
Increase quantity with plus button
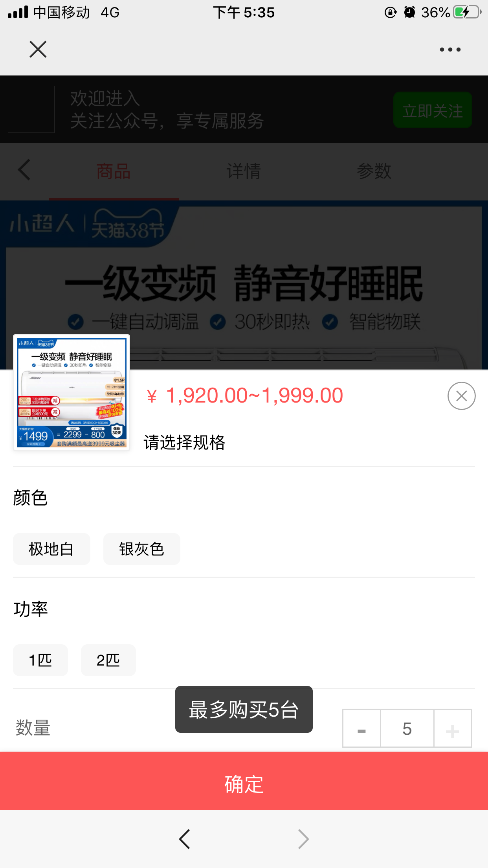(453, 728)
